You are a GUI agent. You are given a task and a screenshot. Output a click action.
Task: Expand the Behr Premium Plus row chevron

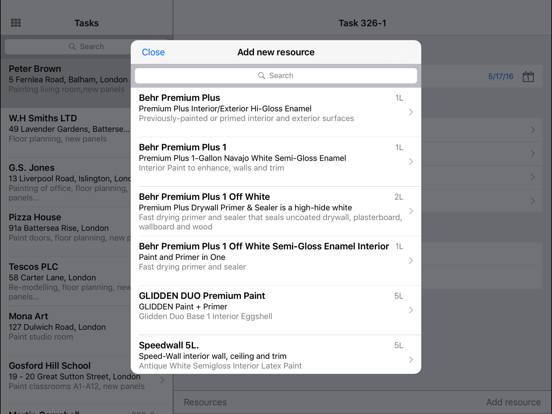pyautogui.click(x=410, y=112)
